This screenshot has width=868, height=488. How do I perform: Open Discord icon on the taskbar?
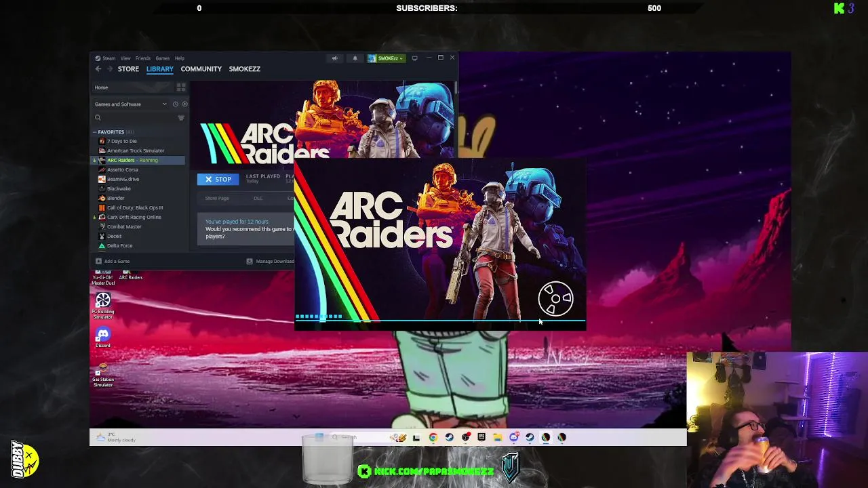[x=513, y=438]
